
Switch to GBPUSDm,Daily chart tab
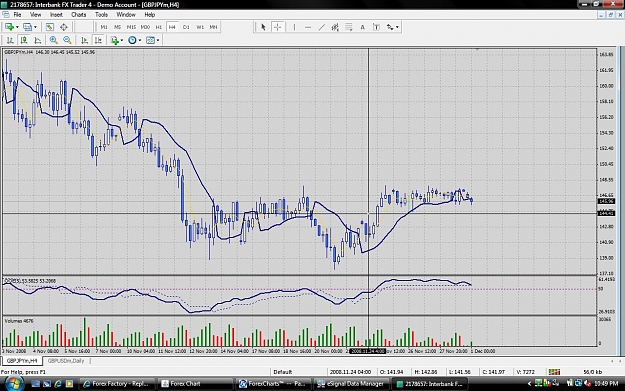(66, 361)
